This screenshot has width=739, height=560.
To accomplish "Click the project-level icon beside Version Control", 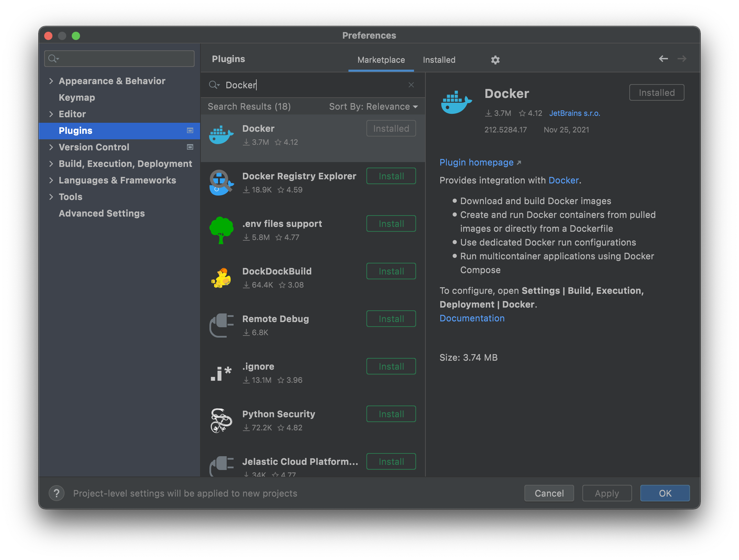I will point(190,147).
